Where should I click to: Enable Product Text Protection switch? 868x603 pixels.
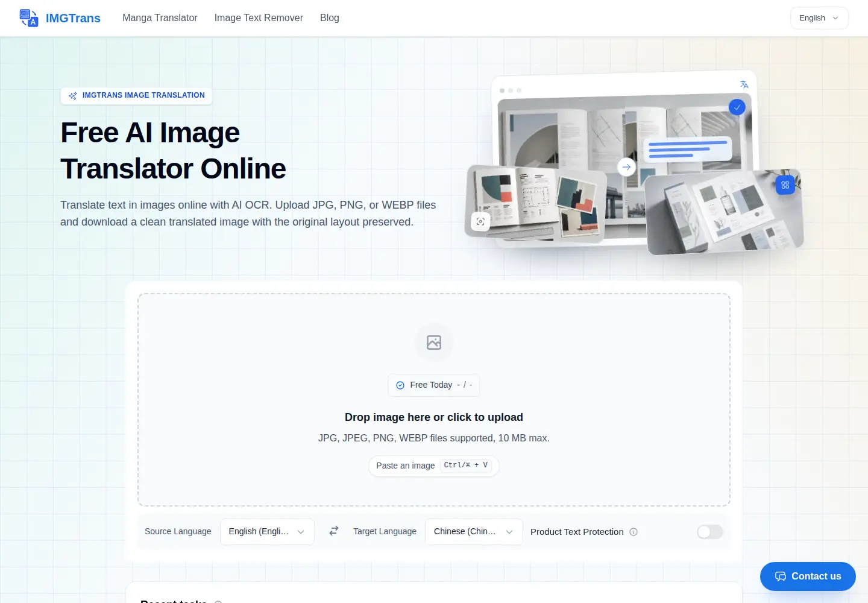coord(710,532)
